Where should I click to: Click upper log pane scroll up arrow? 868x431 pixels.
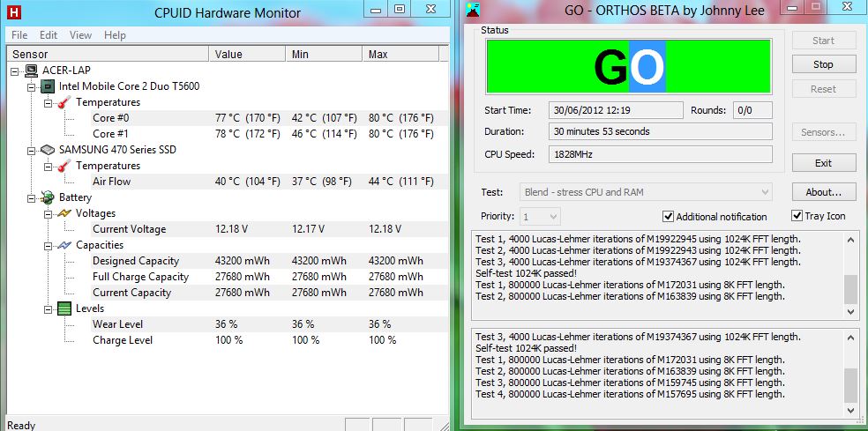click(x=851, y=240)
